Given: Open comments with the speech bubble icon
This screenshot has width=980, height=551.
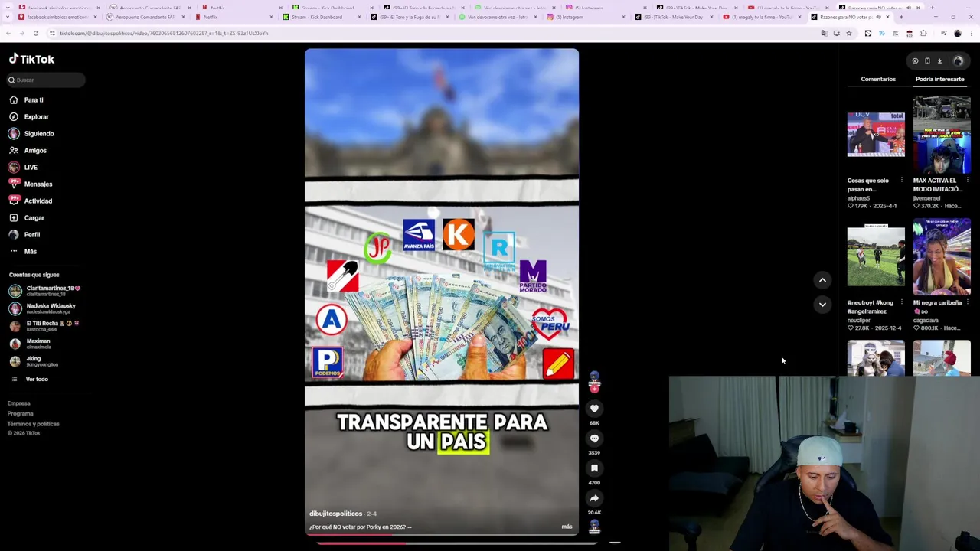Looking at the screenshot, I should tap(594, 439).
